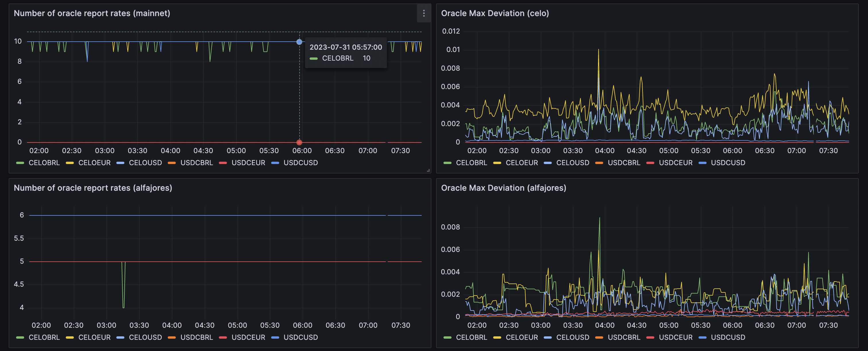The image size is (868, 351).
Task: Click the red USDCEUR color swatch in alfajores rates legend
Action: pyautogui.click(x=223, y=338)
